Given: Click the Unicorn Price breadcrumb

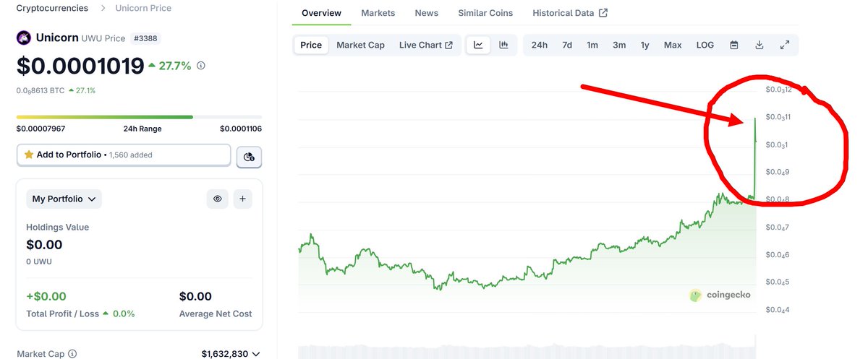Looking at the screenshot, I should [143, 8].
